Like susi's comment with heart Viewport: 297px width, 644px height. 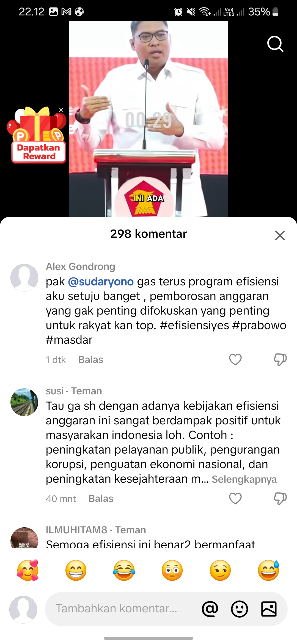click(235, 498)
